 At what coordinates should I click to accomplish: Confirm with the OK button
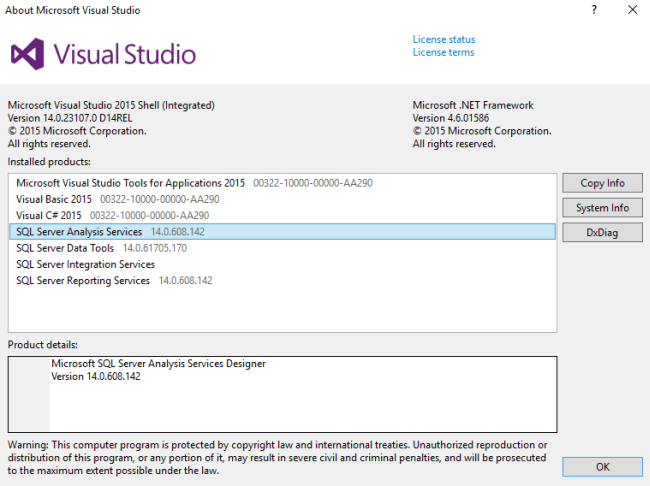tap(602, 467)
